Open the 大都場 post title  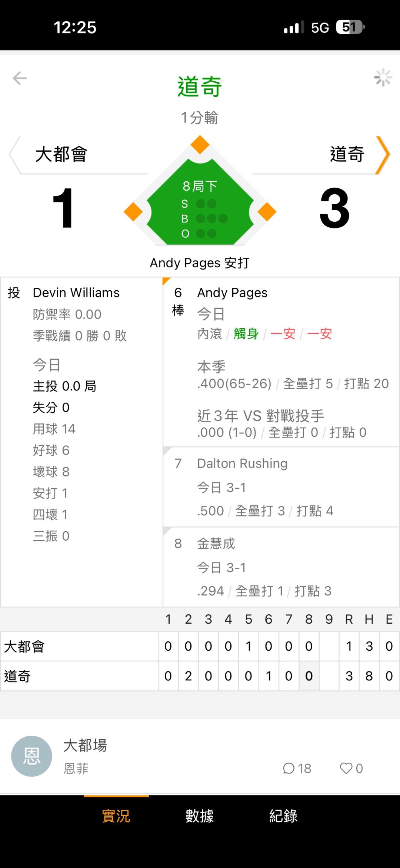point(85,745)
